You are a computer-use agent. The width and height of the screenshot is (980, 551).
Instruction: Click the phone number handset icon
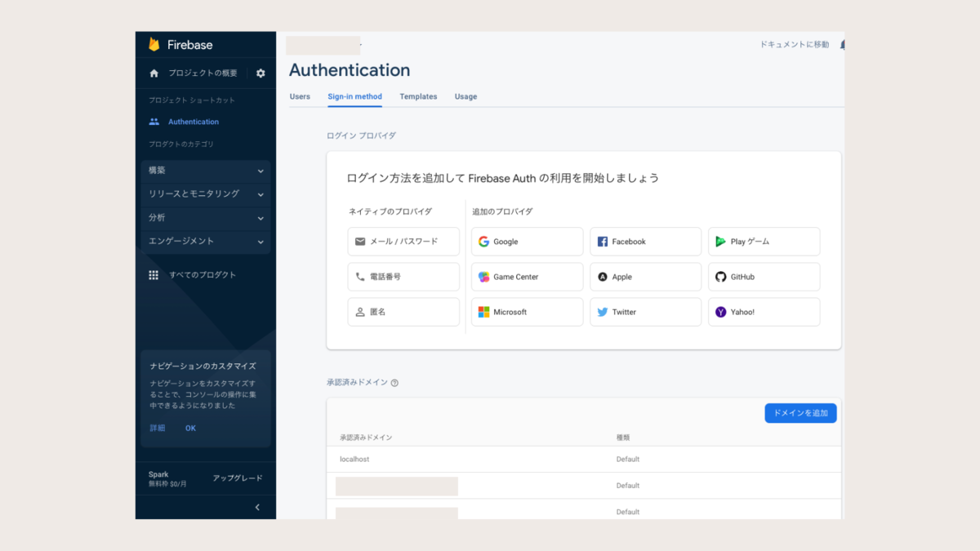360,277
